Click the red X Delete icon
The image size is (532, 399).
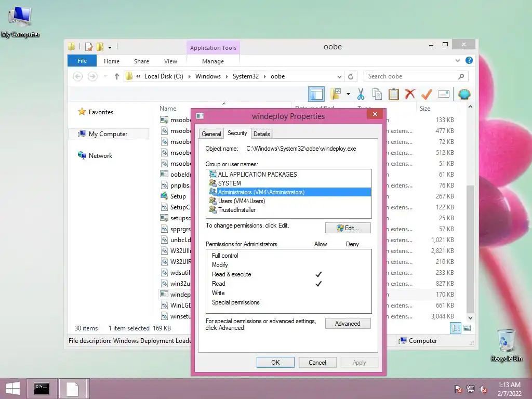tap(410, 94)
